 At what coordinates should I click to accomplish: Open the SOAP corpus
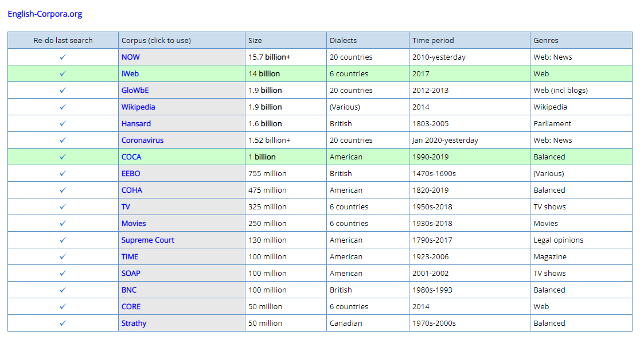[x=131, y=273]
